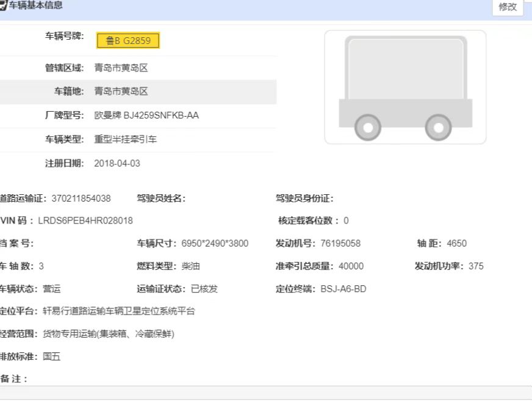Viewport: 532px width, 408px height.
Task: Click the wheelbase value 4650
Action: pos(456,244)
